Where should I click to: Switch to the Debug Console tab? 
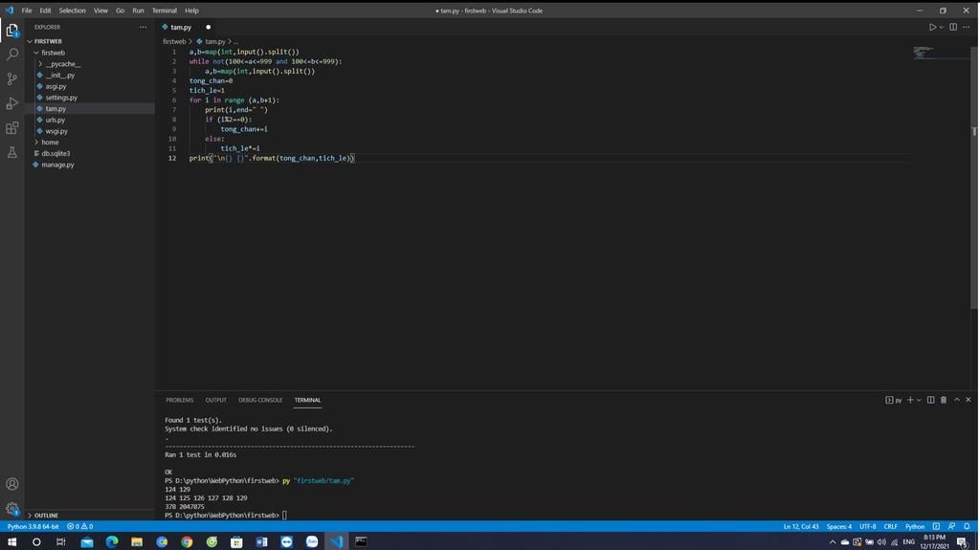pyautogui.click(x=260, y=400)
